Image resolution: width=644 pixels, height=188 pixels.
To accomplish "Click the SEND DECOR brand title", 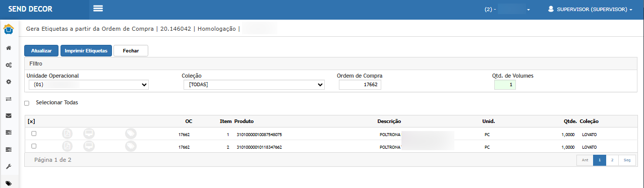I will (x=30, y=9).
